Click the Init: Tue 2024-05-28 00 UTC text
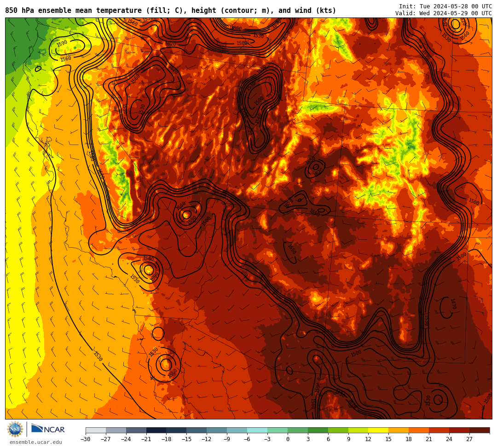 click(x=445, y=6)
